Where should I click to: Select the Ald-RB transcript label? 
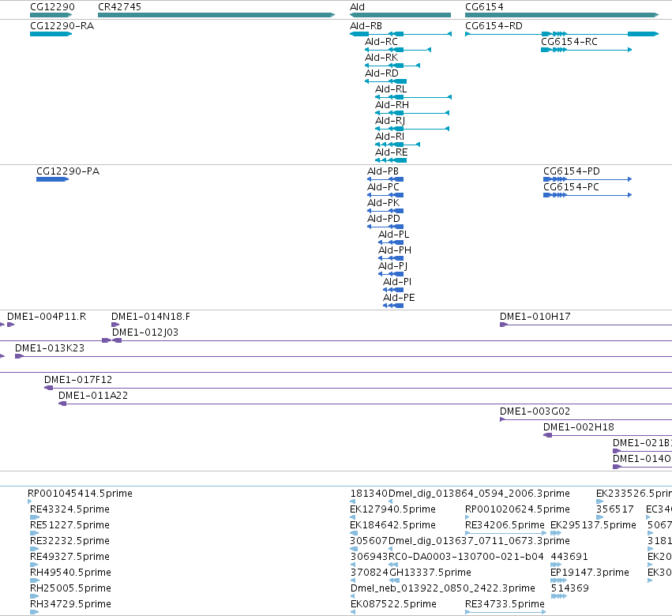(x=366, y=26)
